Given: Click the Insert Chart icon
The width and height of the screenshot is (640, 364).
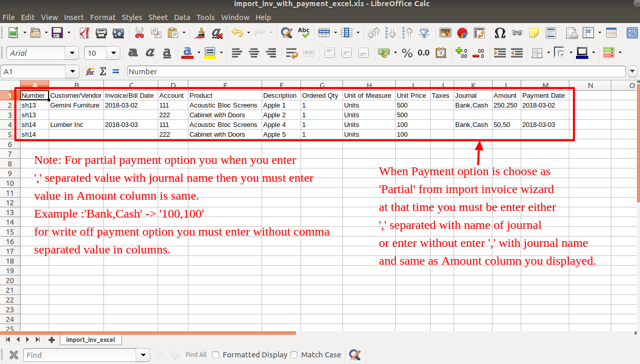Looking at the screenshot, I should (462, 33).
